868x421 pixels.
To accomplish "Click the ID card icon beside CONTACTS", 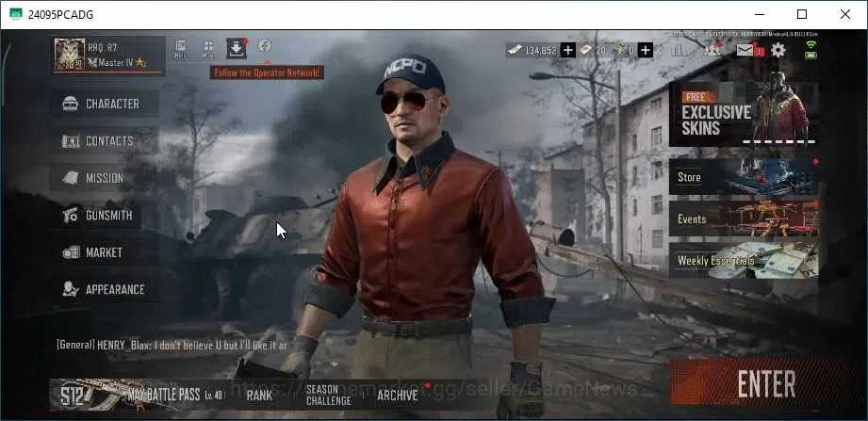I will [71, 141].
